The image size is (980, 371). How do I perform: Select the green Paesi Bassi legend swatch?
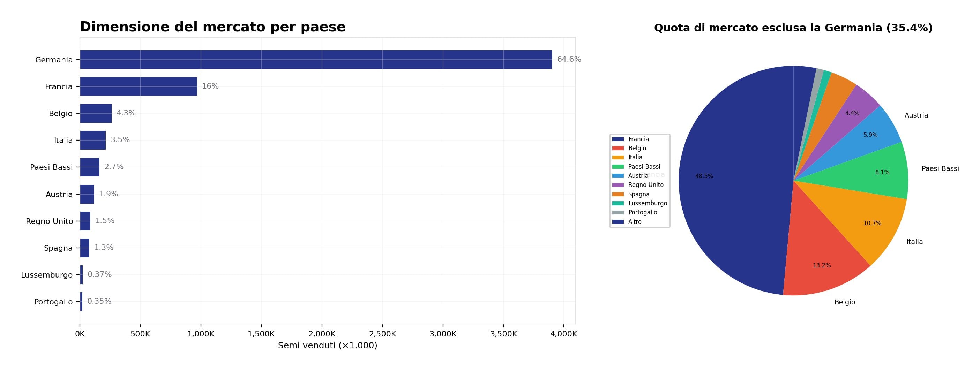coord(618,166)
